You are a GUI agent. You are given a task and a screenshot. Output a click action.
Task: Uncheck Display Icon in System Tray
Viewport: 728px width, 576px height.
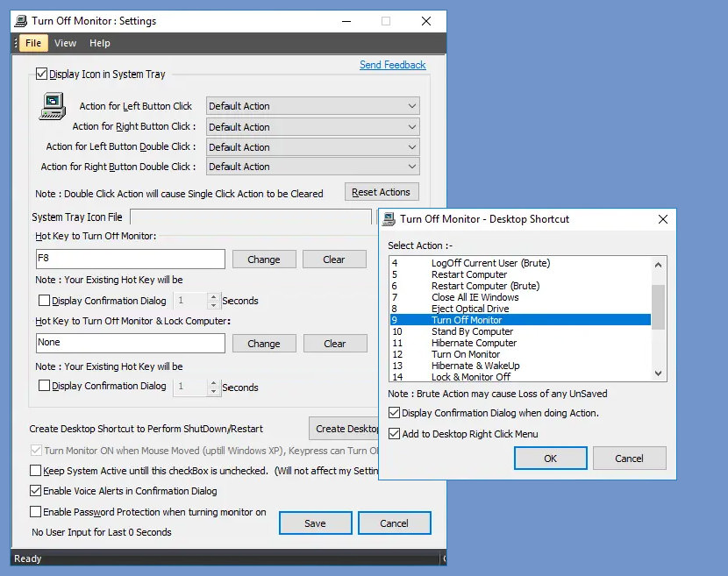tap(41, 74)
